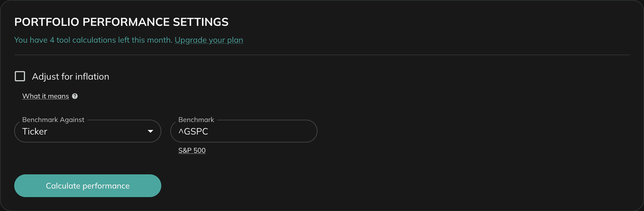Enable the Adjust for inflation checkbox
This screenshot has width=644, height=211.
tap(20, 76)
